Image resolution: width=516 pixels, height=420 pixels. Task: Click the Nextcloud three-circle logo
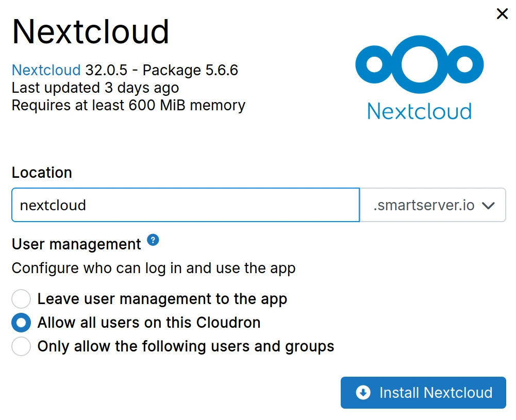coord(419,65)
